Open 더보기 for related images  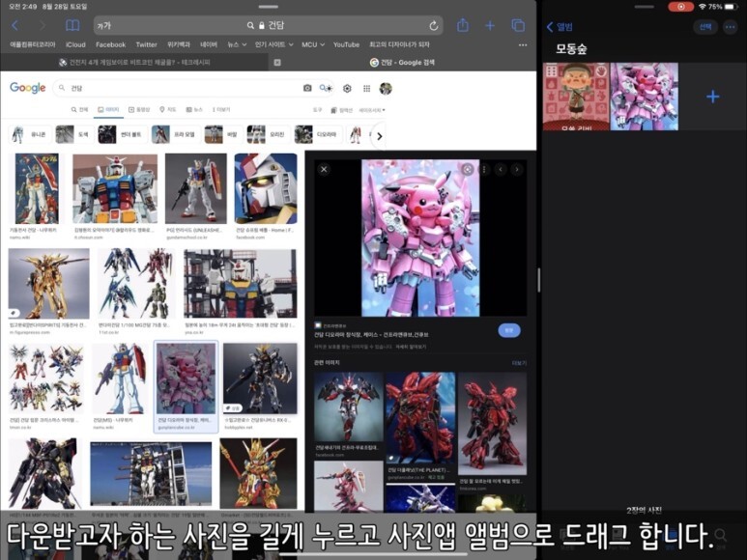pyautogui.click(x=519, y=363)
